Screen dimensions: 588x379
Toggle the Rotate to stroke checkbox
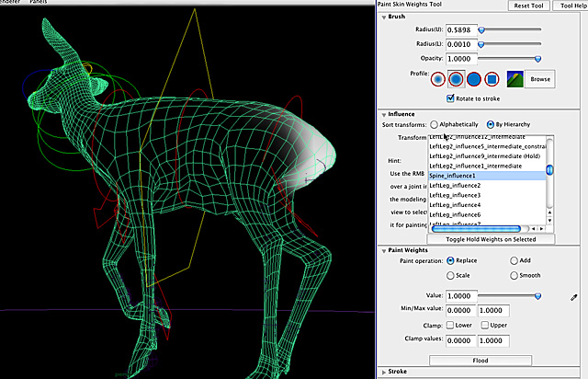point(450,98)
